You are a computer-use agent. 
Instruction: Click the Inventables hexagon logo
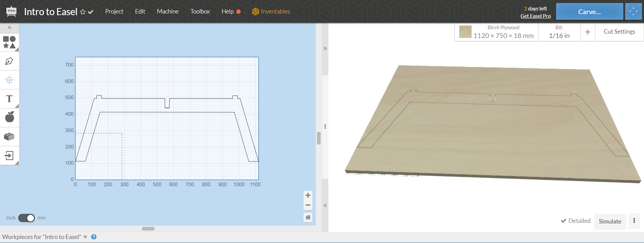pyautogui.click(x=256, y=11)
